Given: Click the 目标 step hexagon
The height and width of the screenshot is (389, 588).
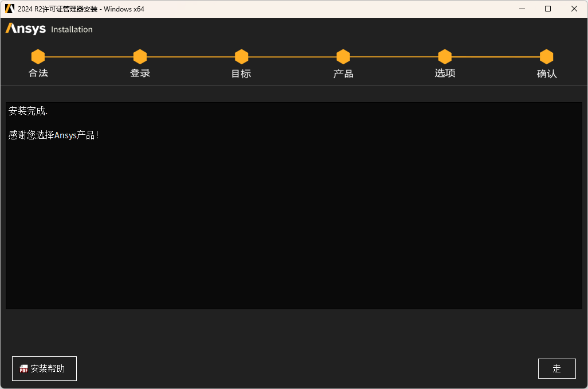Looking at the screenshot, I should click(241, 57).
